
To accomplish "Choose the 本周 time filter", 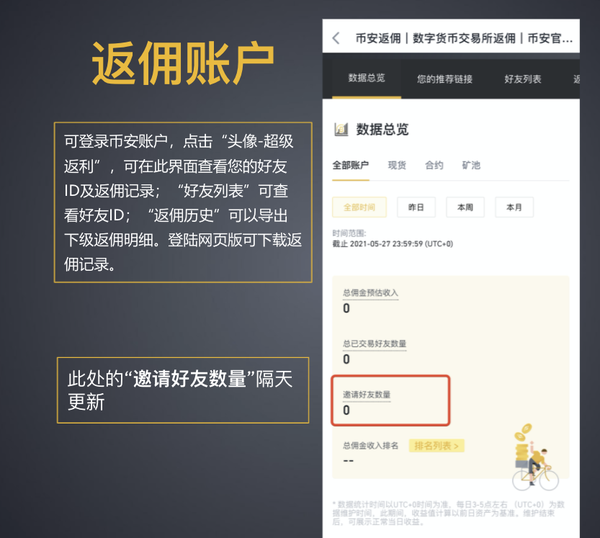I will [x=465, y=207].
